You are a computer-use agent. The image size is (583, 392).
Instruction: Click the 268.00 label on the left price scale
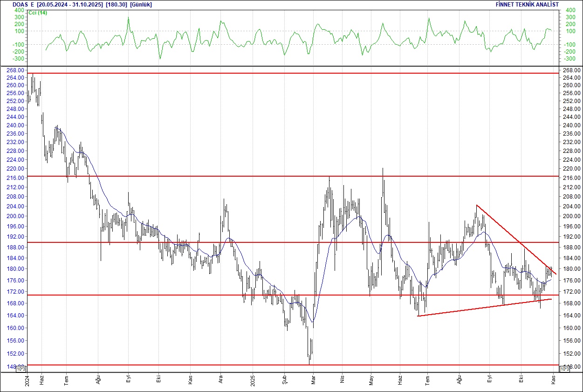pos(14,70)
